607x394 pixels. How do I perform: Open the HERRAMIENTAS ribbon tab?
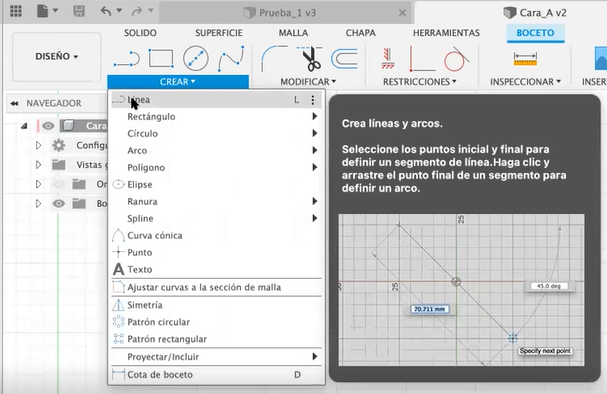tap(446, 33)
